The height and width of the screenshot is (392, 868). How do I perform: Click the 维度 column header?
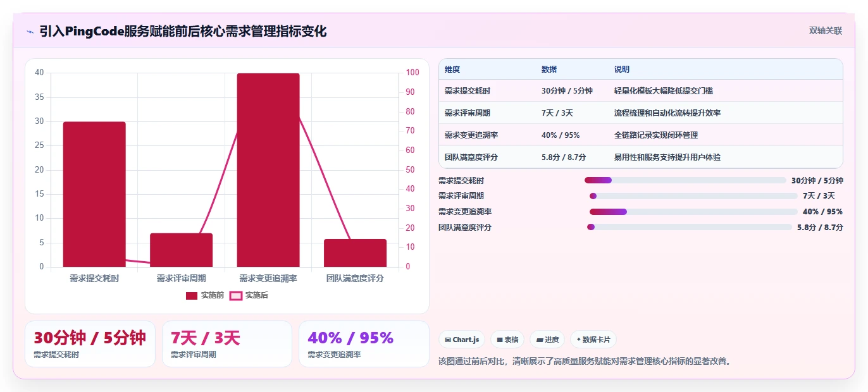(x=452, y=69)
